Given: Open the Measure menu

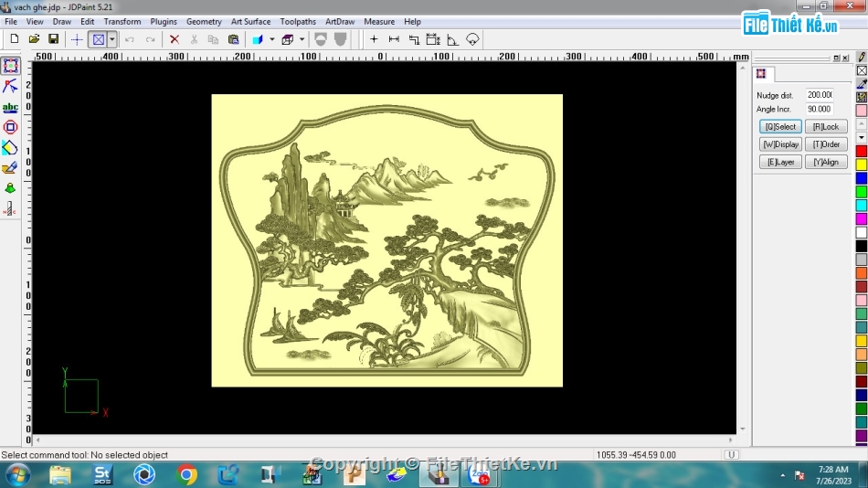Looking at the screenshot, I should 379,22.
